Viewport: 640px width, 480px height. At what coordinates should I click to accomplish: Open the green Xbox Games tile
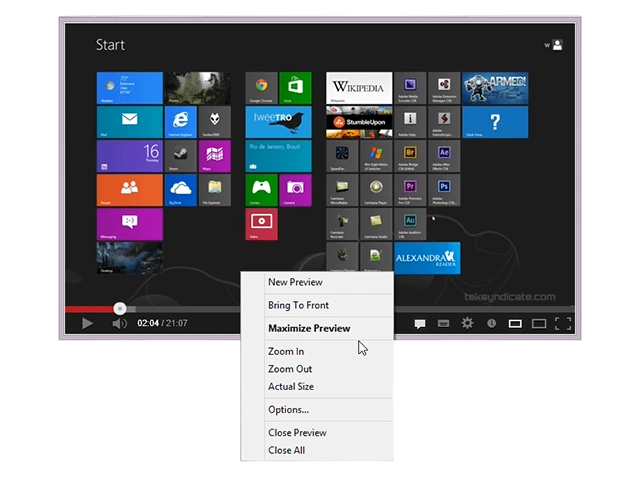point(261,190)
